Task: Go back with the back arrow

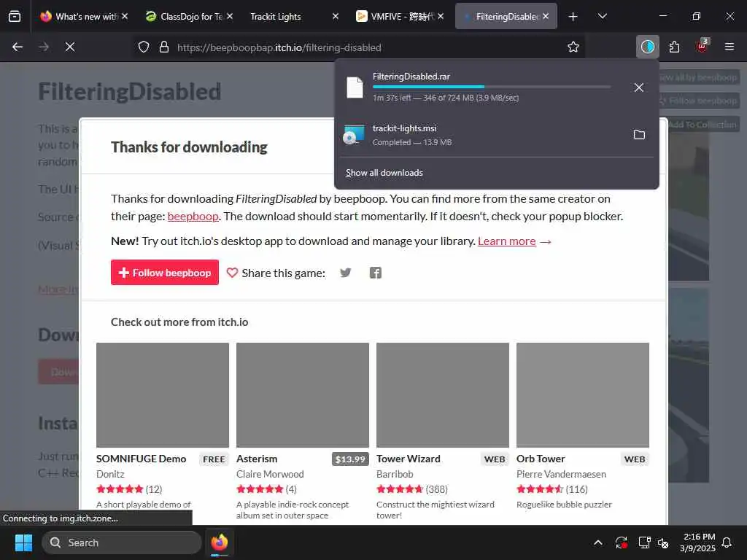Action: pos(18,47)
